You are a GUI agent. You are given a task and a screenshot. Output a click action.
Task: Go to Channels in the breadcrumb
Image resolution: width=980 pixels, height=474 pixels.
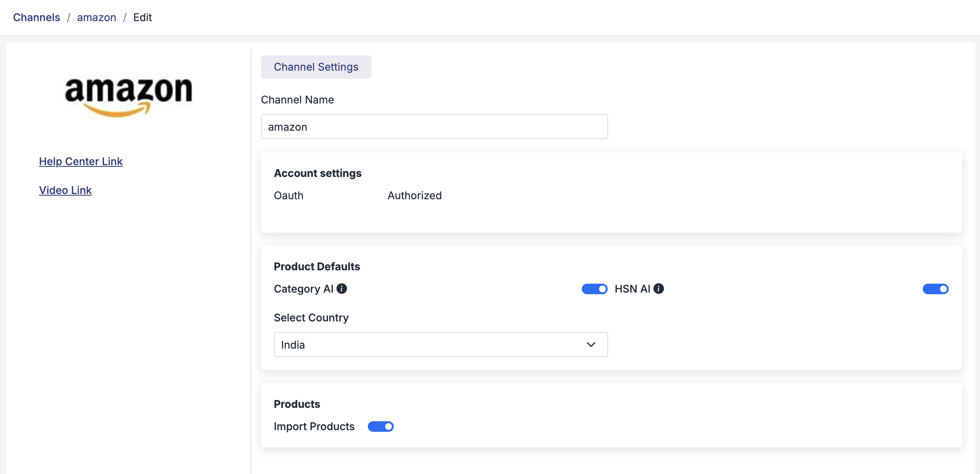37,17
